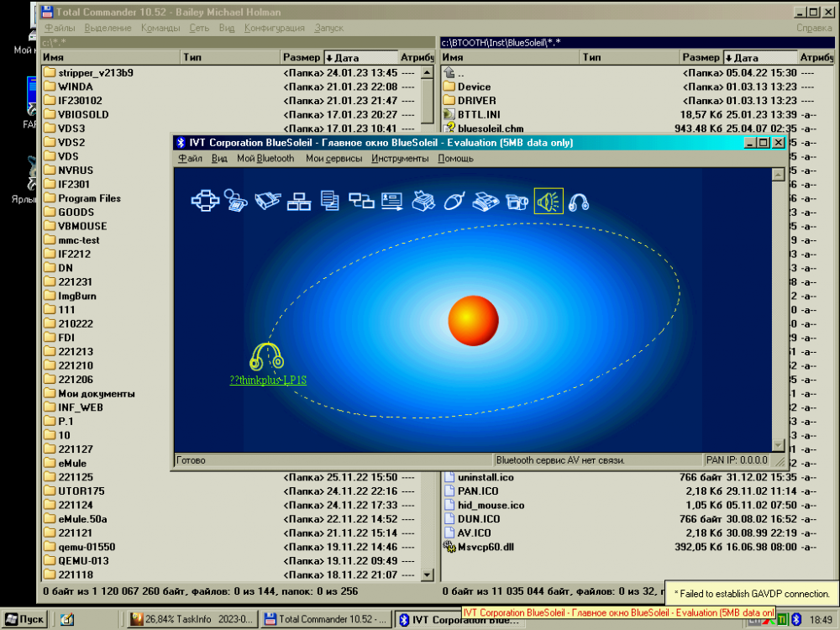
Task: Click the mouse HID service icon
Action: (453, 201)
